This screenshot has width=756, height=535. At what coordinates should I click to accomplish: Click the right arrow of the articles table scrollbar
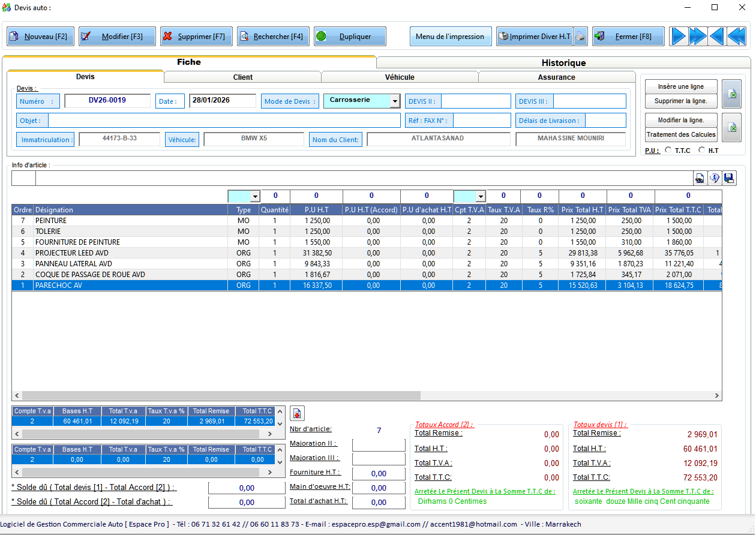[716, 396]
